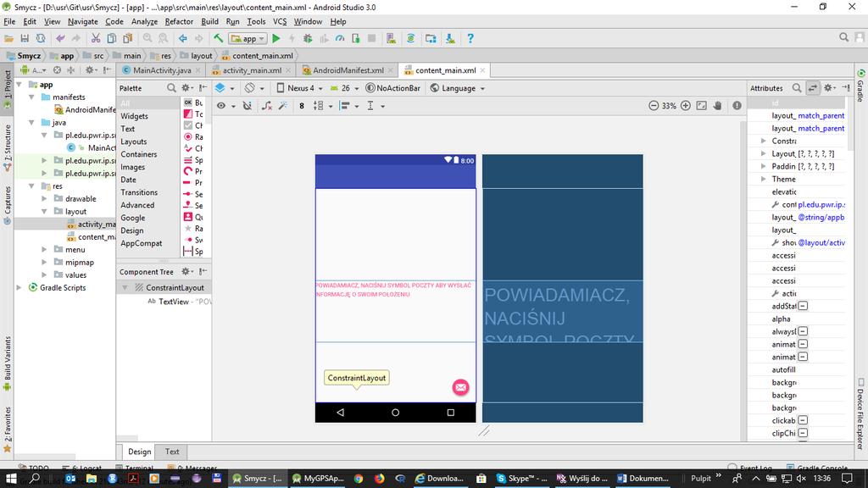Open the eye view options dropdown

coord(225,106)
